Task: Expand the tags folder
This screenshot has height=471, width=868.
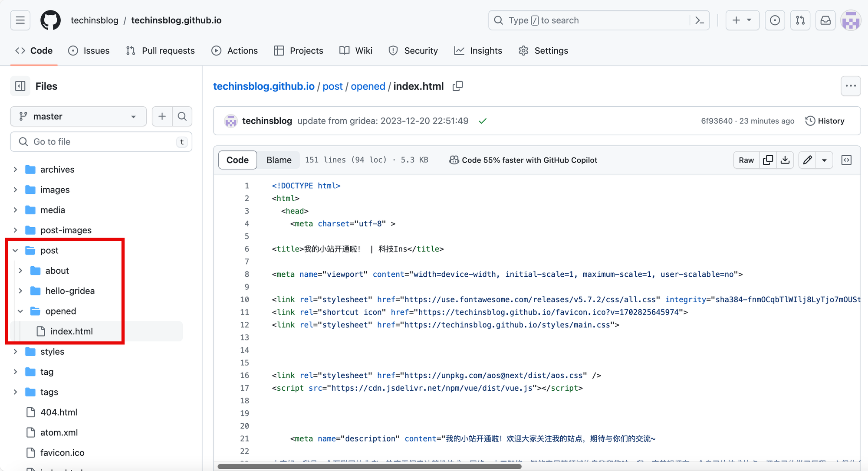Action: coord(15,392)
